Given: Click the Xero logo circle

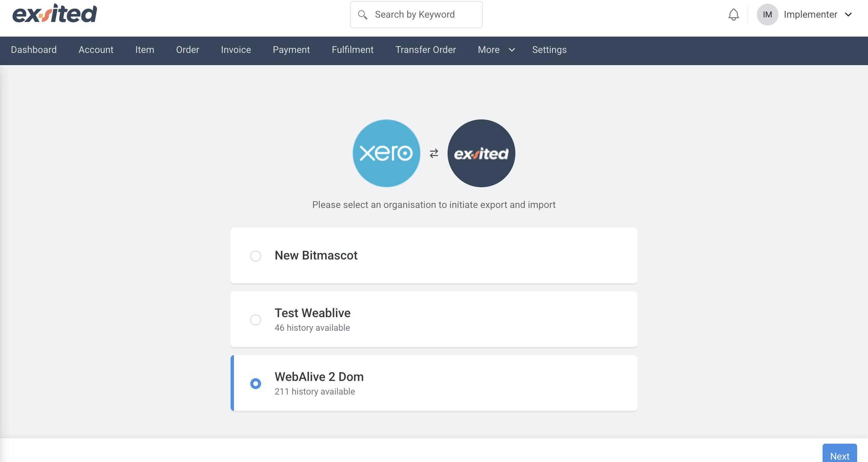Looking at the screenshot, I should click(x=387, y=153).
